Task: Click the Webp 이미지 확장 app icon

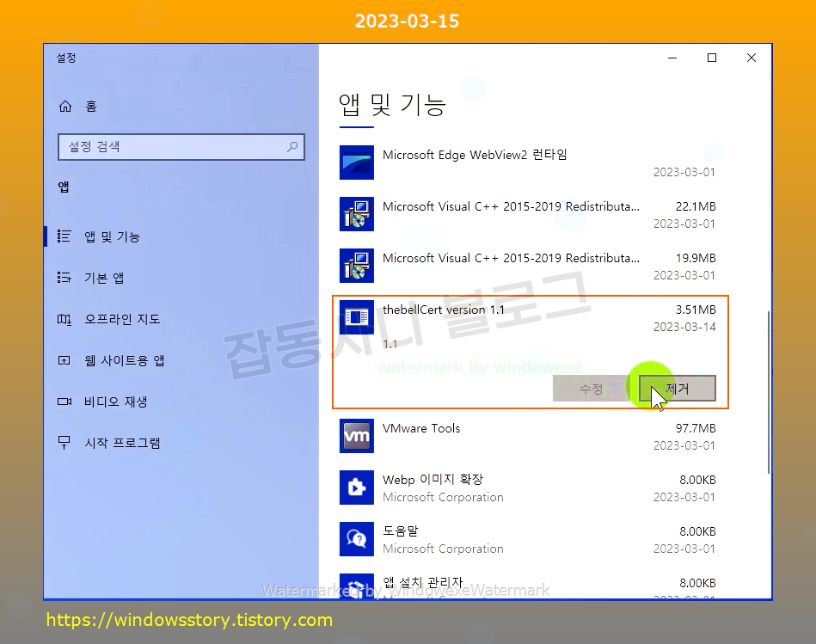Action: click(357, 488)
